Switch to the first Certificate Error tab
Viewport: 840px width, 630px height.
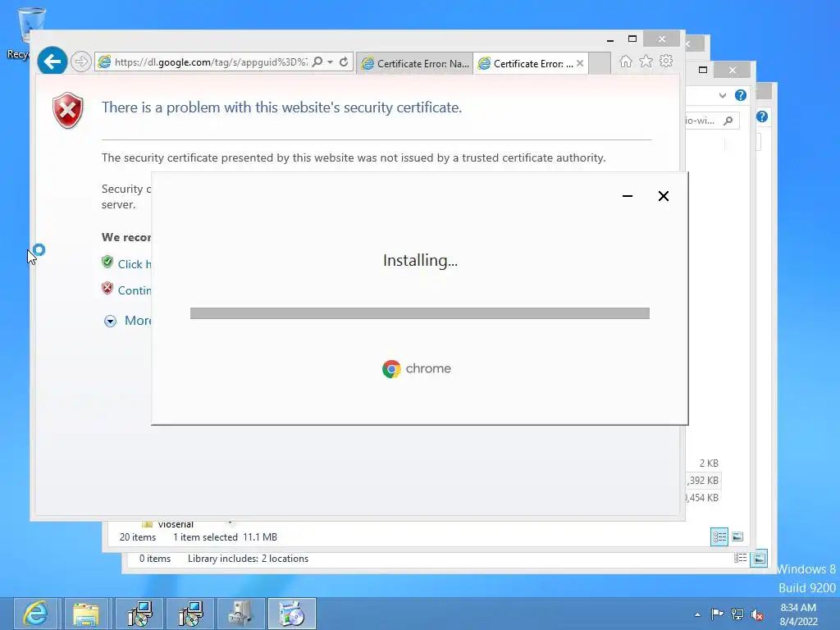pyautogui.click(x=414, y=63)
